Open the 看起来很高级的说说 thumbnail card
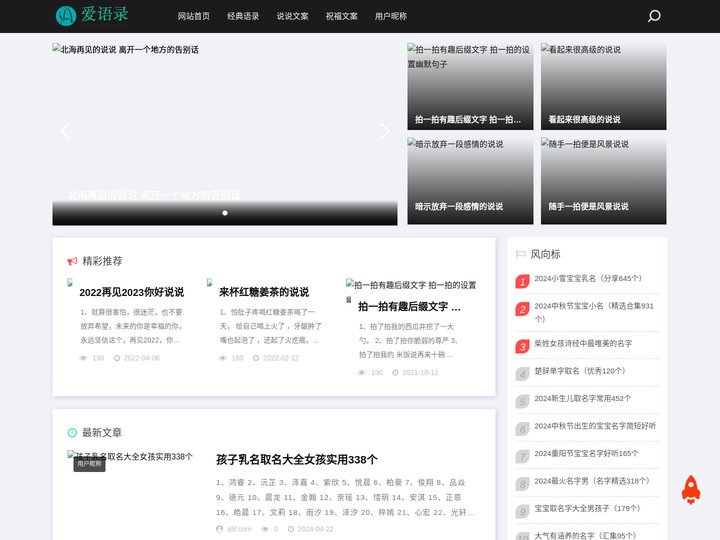 click(x=603, y=86)
